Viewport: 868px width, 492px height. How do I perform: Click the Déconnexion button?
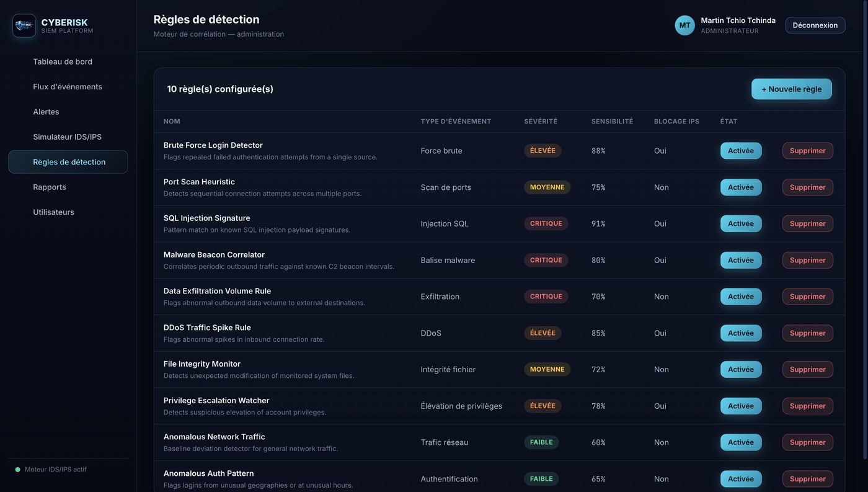(x=815, y=25)
